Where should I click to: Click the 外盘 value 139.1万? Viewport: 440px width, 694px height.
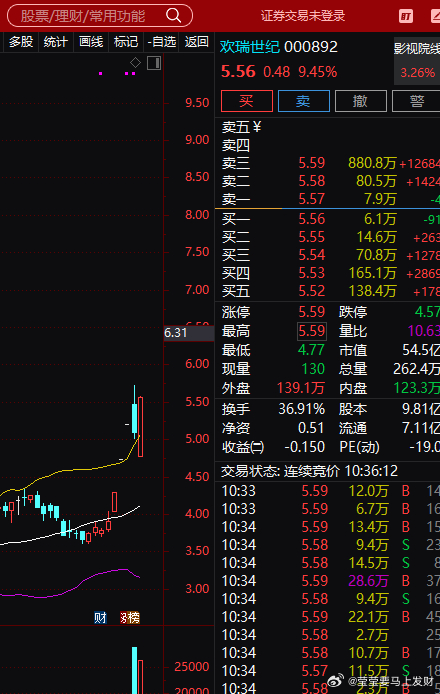point(301,388)
